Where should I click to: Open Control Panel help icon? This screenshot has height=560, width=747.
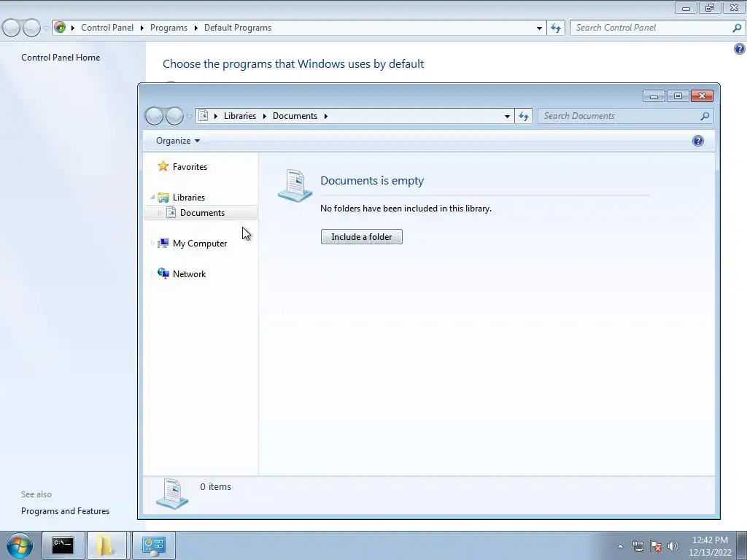[740, 49]
